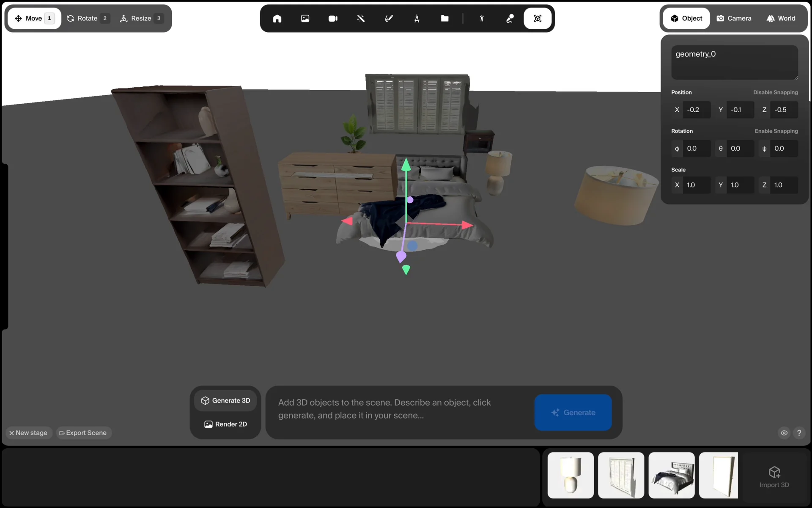Screen dimensions: 812x508
Task: Select the video camera tool icon
Action: (333, 19)
